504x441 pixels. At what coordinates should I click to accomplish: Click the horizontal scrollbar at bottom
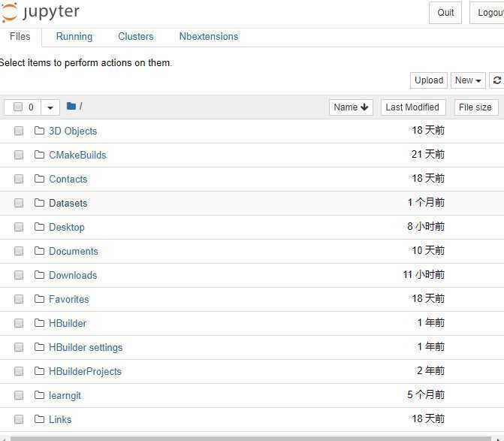coord(251,439)
